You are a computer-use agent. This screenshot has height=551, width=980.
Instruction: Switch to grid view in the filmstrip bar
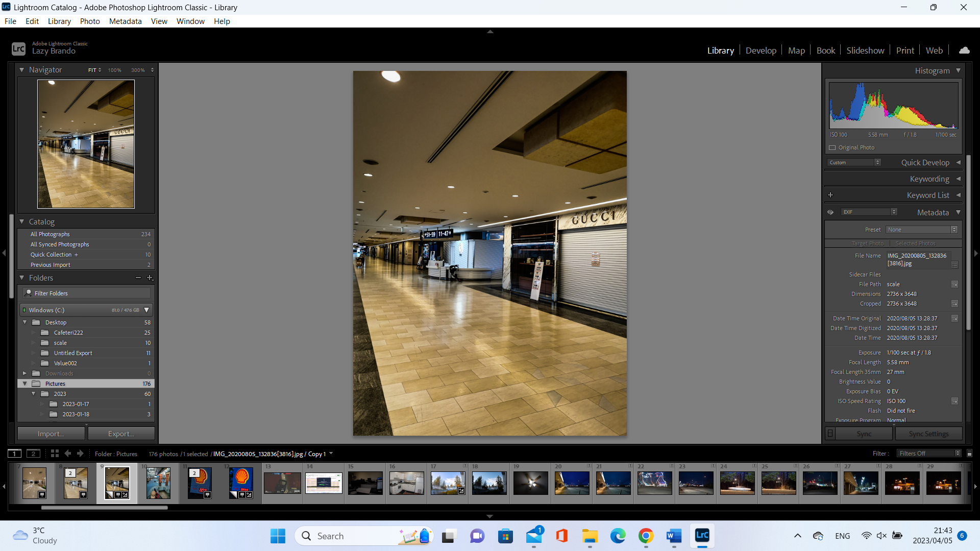click(x=55, y=454)
